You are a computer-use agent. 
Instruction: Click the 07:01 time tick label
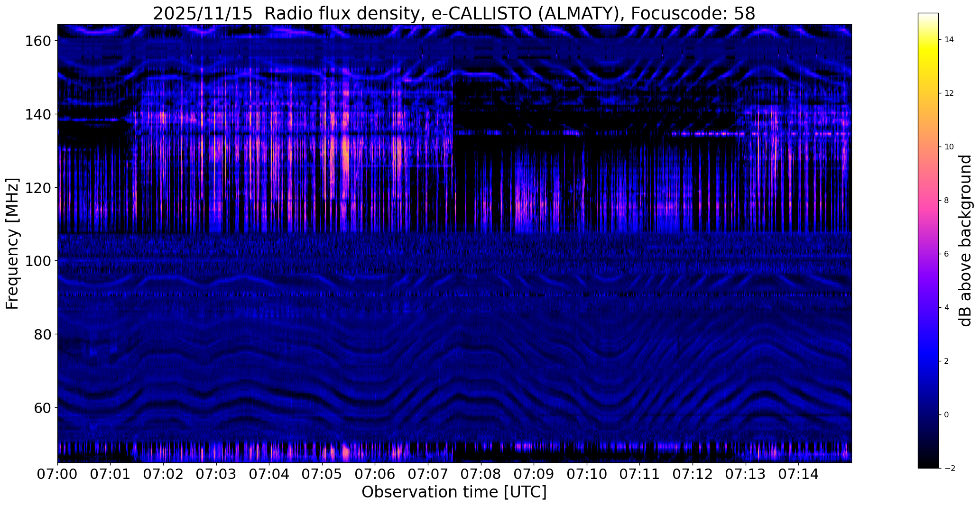coord(111,474)
